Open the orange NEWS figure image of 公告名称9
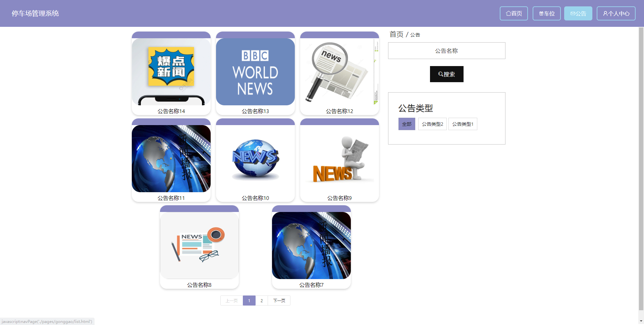Viewport: 644px width, 325px height. (339, 159)
